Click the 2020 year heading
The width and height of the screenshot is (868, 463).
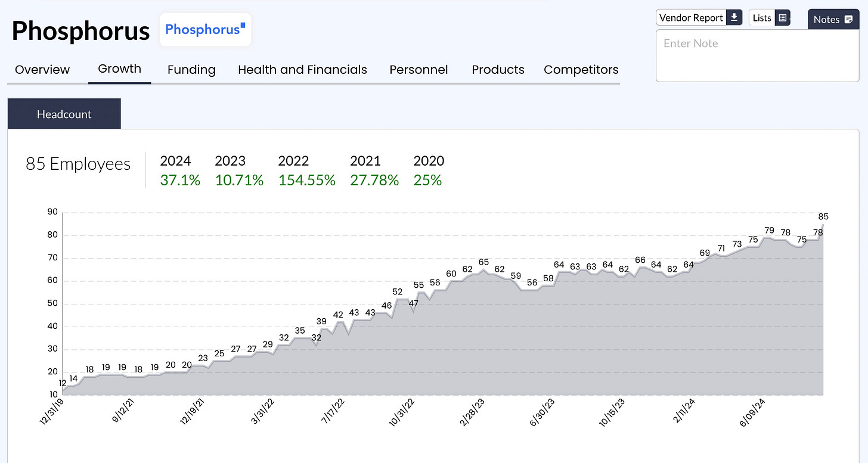tap(429, 161)
